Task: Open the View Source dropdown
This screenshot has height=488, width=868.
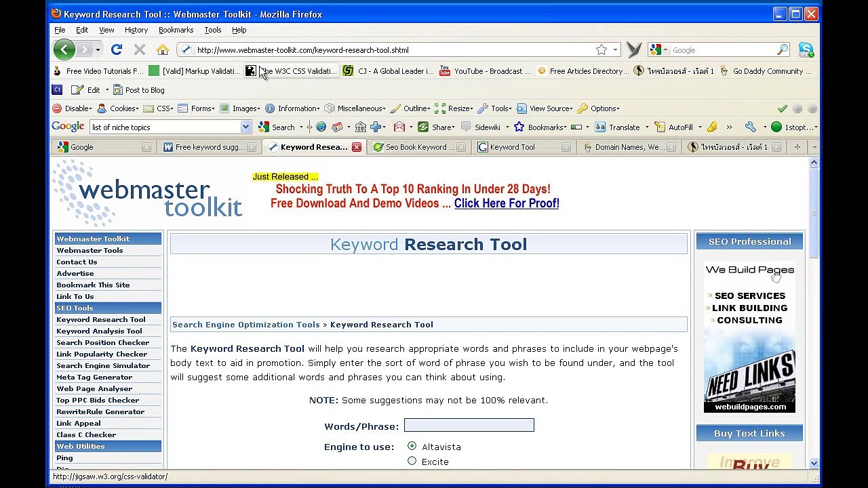Action: (545, 108)
